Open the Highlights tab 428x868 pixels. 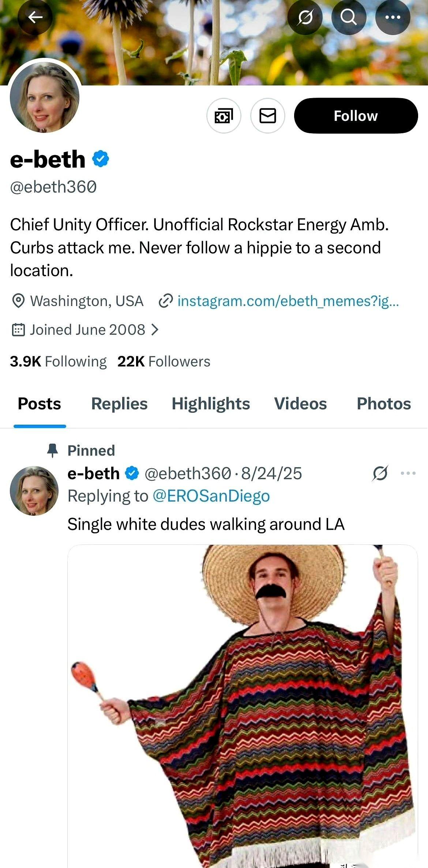211,404
